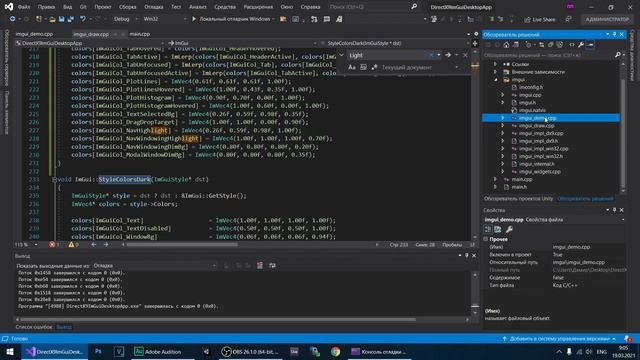Open the output source Отладка dropdown
Screen dimensions: 640x360
point(154,266)
